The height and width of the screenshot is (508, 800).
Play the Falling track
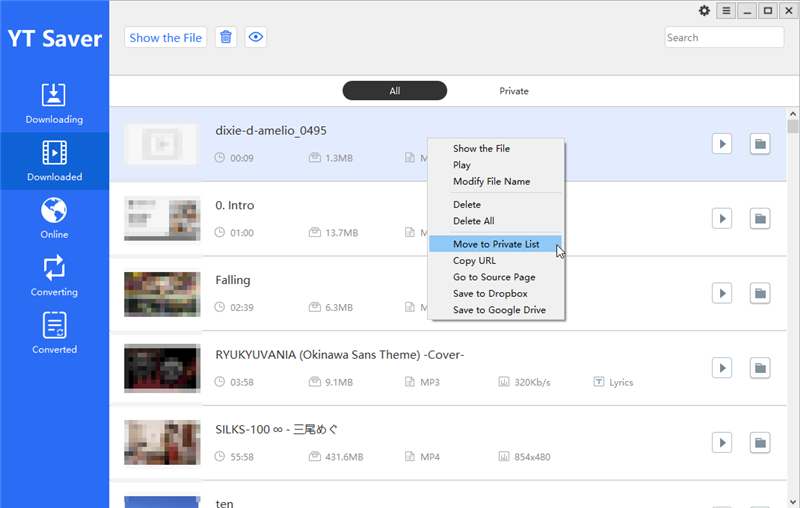click(722, 293)
